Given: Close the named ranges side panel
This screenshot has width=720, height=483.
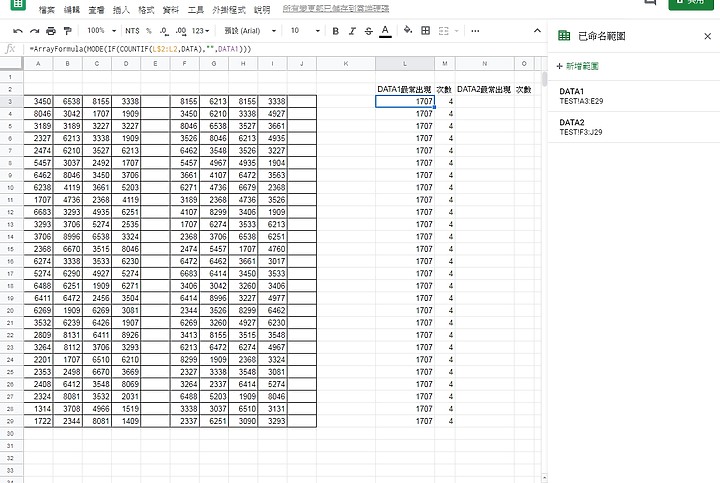Looking at the screenshot, I should point(706,36).
